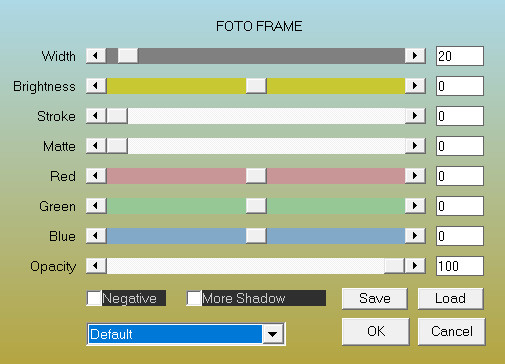
Task: Decrease Blue using the left arrow
Action: point(96,236)
